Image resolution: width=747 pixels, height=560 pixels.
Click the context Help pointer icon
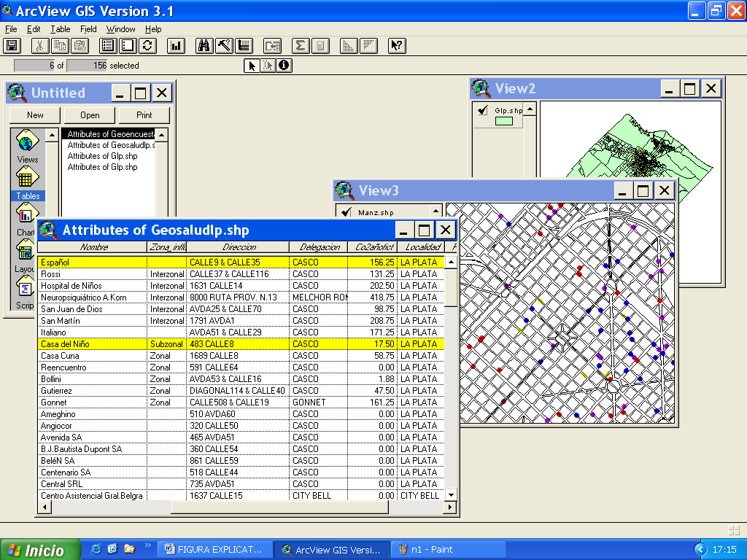pos(397,46)
